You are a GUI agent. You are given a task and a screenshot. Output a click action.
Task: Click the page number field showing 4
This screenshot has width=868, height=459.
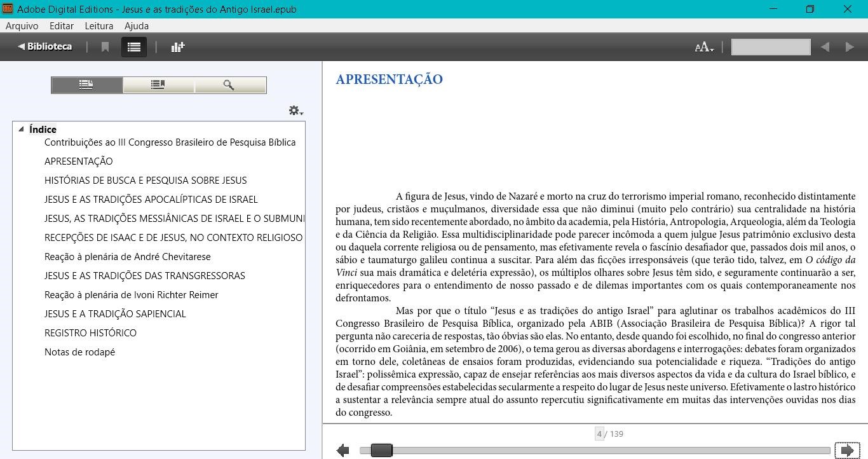[x=599, y=434]
